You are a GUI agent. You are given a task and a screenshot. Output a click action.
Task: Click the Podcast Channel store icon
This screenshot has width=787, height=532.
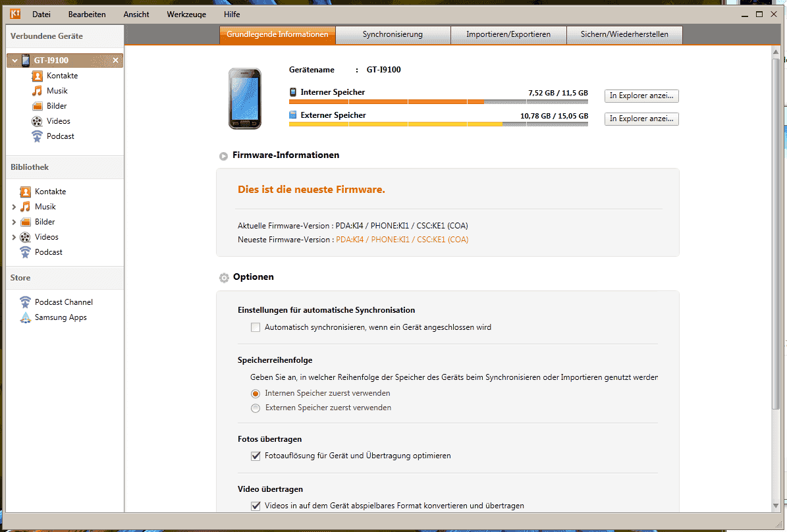(x=25, y=302)
